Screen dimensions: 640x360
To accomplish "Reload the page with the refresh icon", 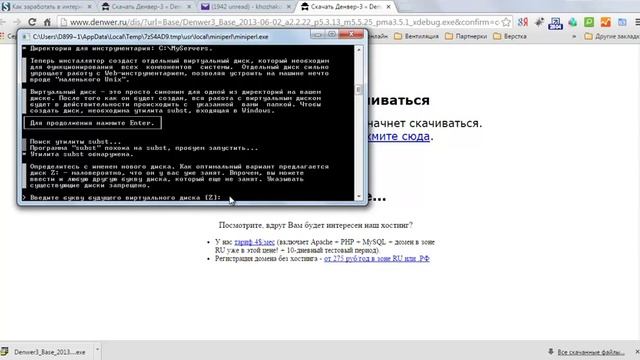I will (x=32, y=22).
